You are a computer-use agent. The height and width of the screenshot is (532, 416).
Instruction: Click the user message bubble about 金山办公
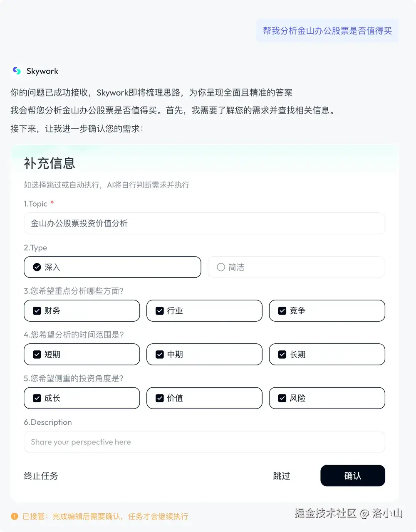pyautogui.click(x=327, y=30)
